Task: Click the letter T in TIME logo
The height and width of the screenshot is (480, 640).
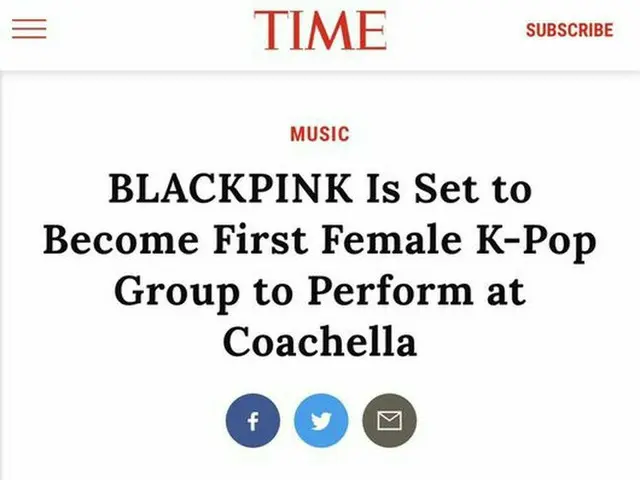Action: 269,30
